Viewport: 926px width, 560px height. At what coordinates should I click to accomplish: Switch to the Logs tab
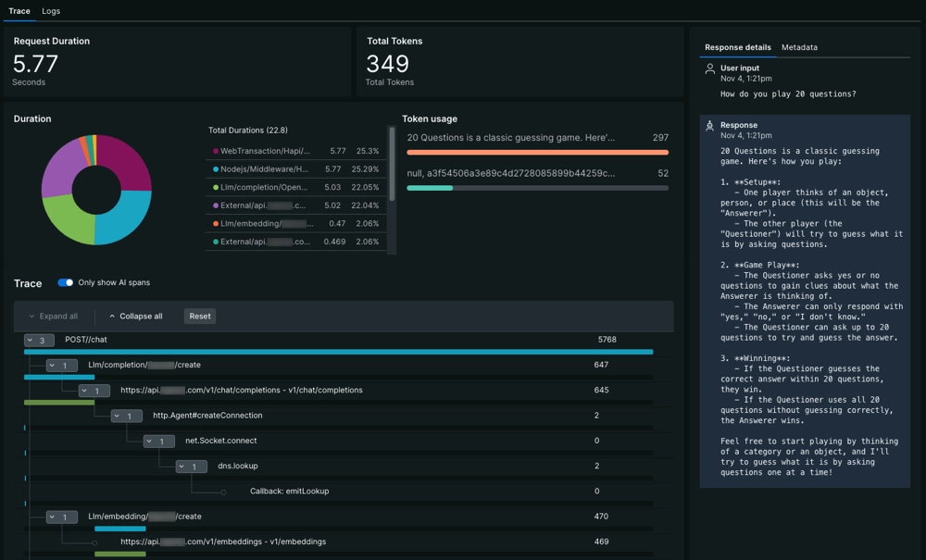tap(51, 11)
